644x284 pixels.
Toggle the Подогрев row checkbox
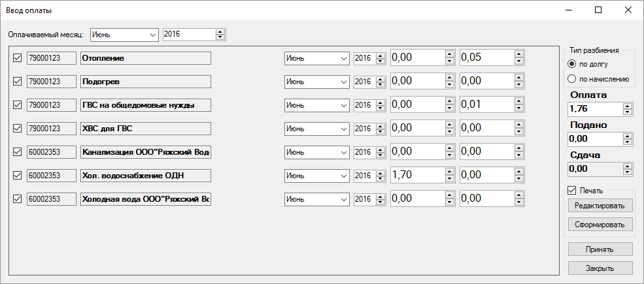tap(18, 82)
